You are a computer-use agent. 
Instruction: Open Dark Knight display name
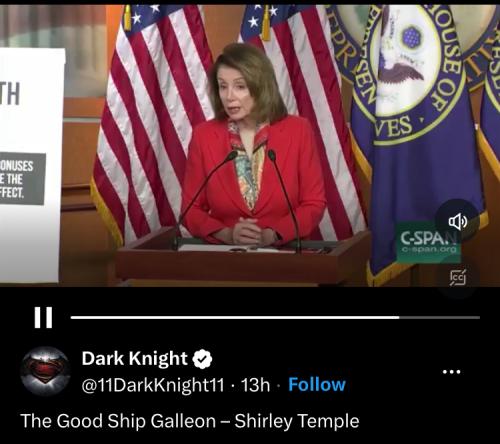[134, 359]
